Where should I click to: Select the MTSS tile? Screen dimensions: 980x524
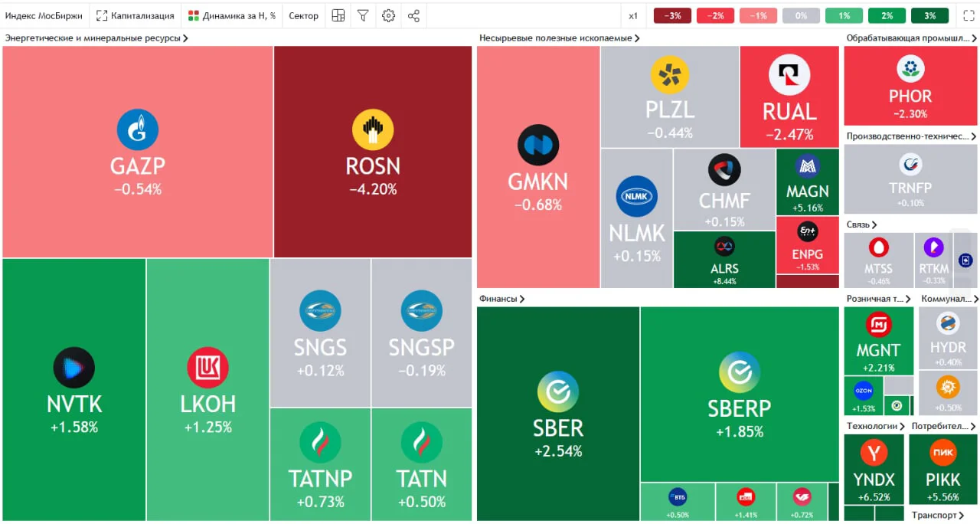(878, 260)
